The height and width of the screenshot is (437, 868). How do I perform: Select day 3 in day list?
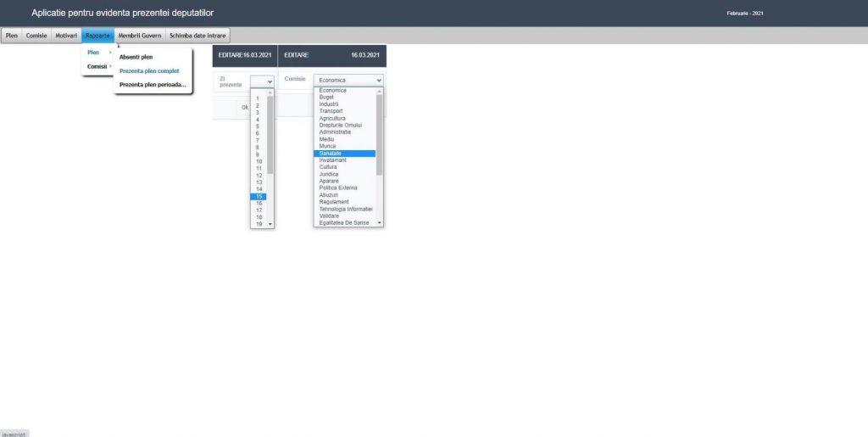pyautogui.click(x=259, y=113)
